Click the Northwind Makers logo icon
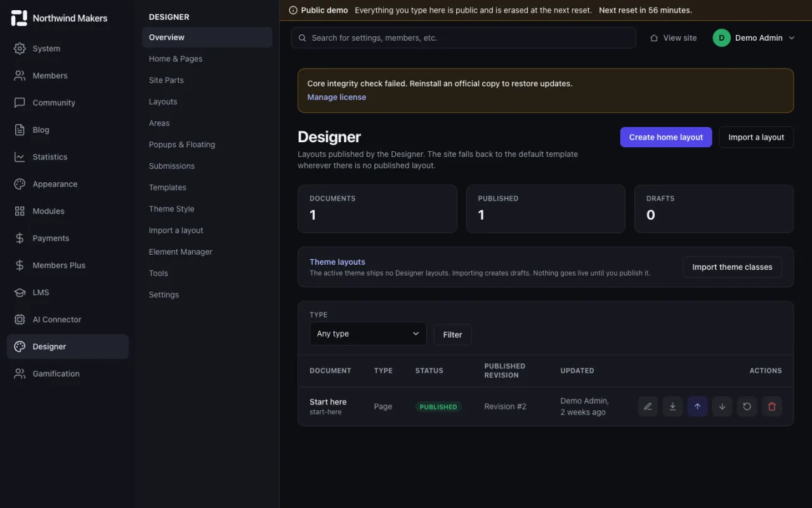Image resolution: width=812 pixels, height=508 pixels. [19, 18]
